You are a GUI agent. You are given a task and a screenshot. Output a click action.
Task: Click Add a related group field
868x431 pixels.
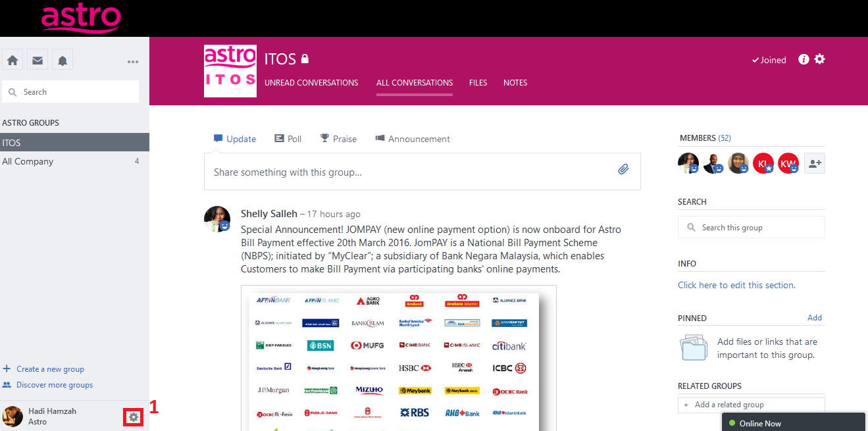pos(752,405)
